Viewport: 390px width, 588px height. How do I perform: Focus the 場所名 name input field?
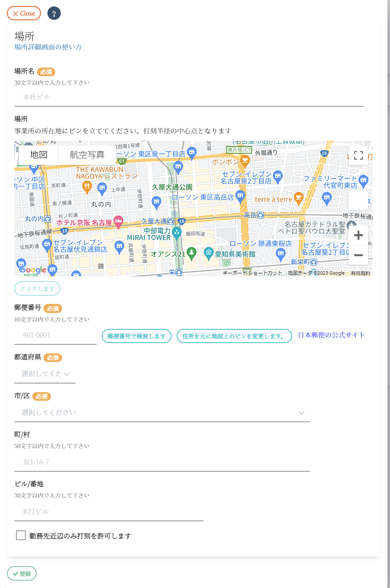[188, 97]
